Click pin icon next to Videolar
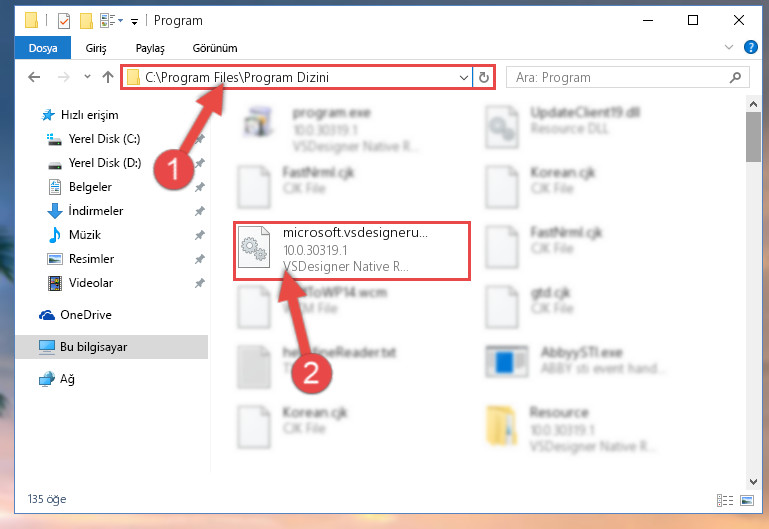769x529 pixels. point(199,283)
